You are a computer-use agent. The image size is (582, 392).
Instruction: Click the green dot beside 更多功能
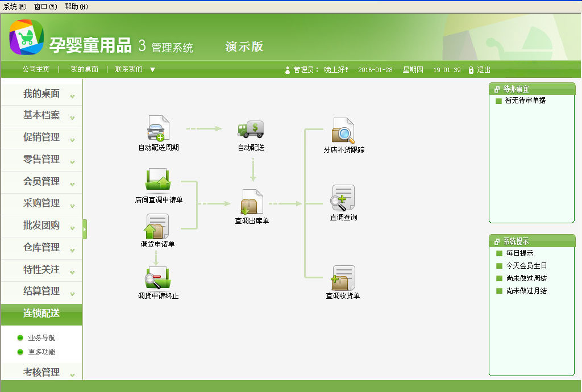(20, 352)
